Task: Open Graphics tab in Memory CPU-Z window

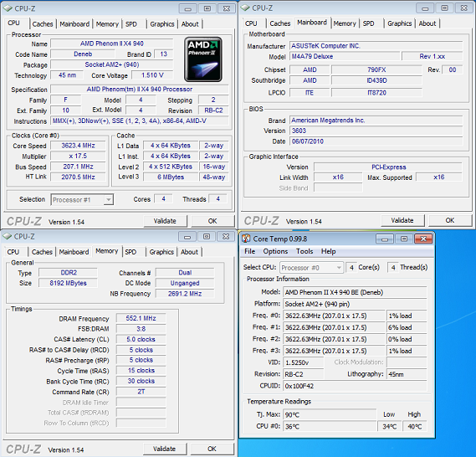Action: pos(161,252)
